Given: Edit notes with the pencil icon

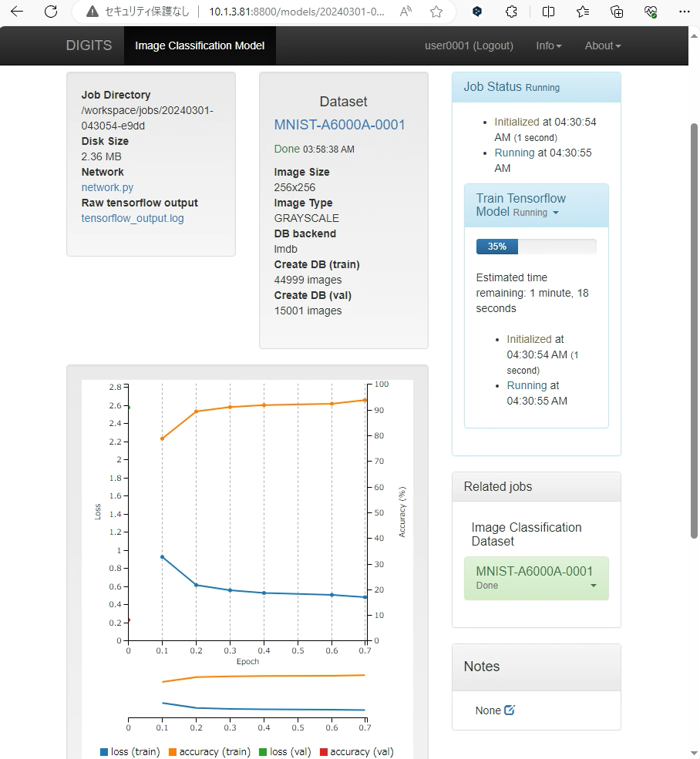Looking at the screenshot, I should pos(509,710).
